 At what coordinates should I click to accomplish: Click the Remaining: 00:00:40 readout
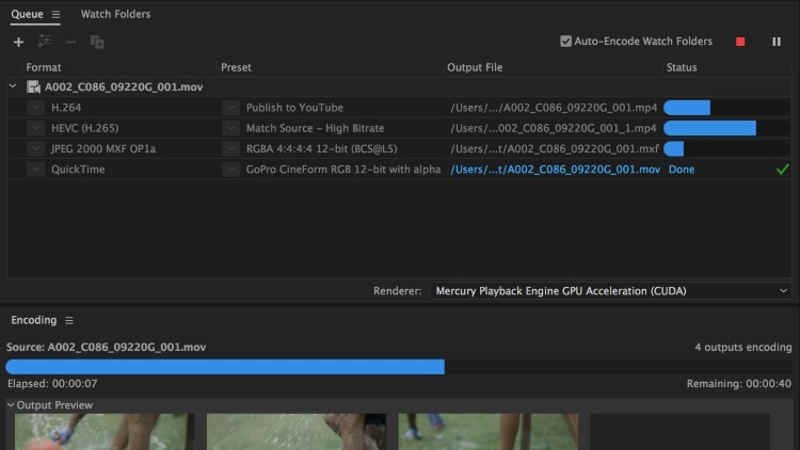coord(739,384)
